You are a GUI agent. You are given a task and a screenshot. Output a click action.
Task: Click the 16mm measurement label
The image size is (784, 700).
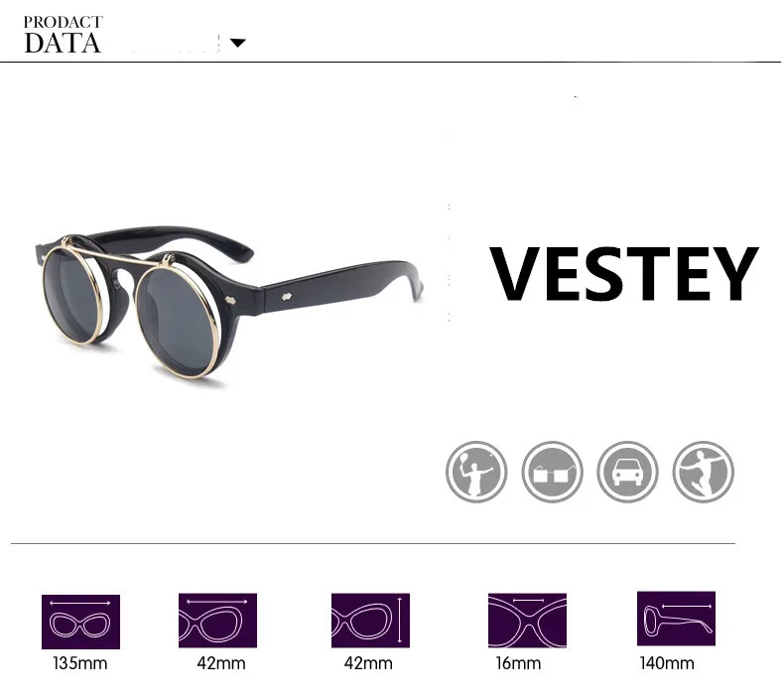point(518,663)
